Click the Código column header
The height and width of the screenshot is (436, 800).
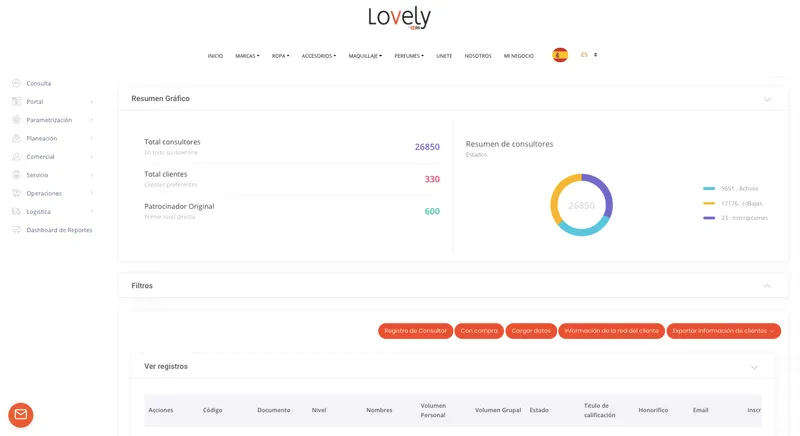click(x=212, y=410)
